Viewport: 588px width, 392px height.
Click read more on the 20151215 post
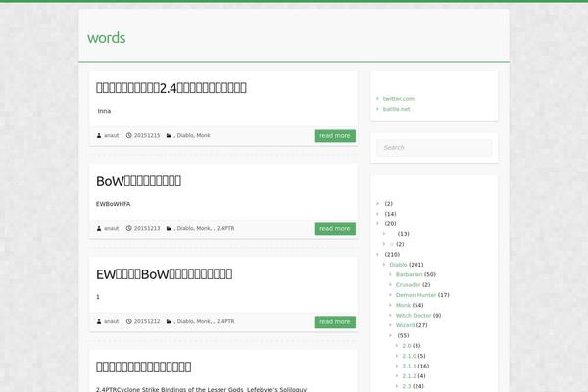click(335, 136)
